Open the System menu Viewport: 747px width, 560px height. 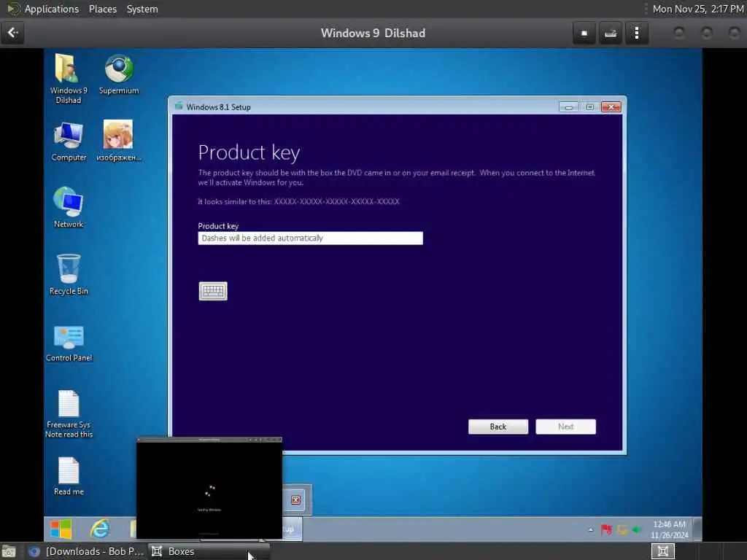[x=142, y=9]
